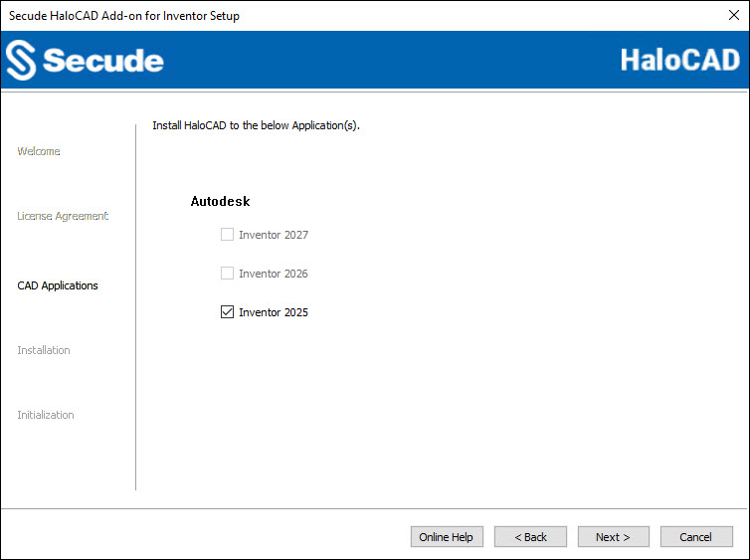
Task: Click the Secude logo in the banner
Action: (86, 61)
